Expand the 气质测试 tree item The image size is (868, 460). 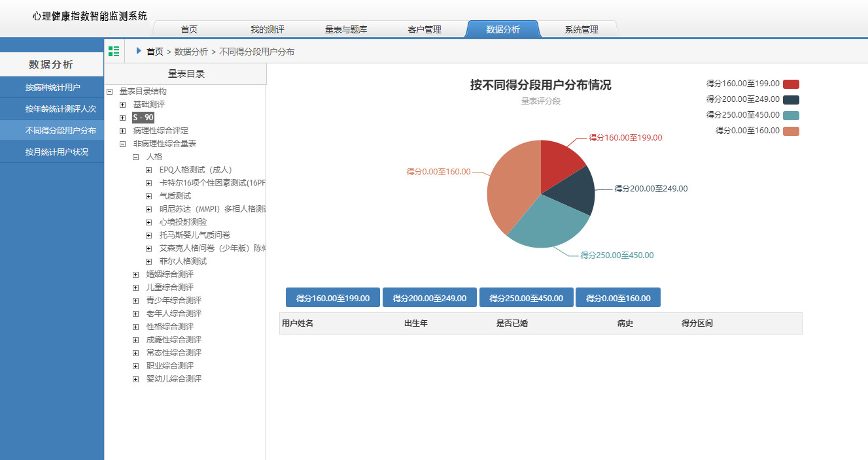149,196
